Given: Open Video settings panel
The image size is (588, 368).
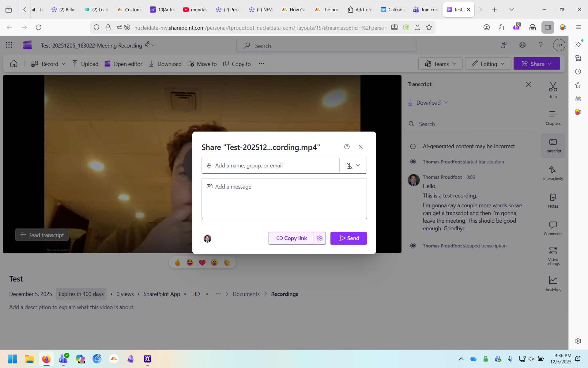Looking at the screenshot, I should pos(553,256).
